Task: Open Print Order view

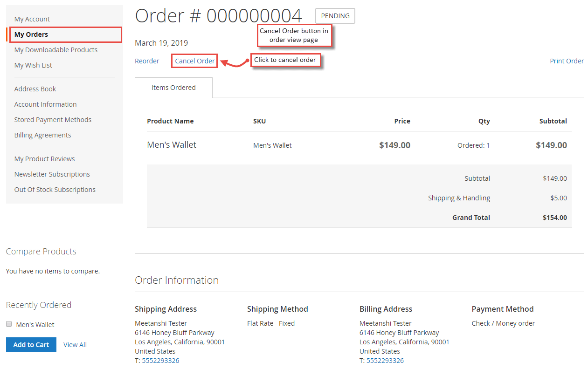Action: coord(567,61)
